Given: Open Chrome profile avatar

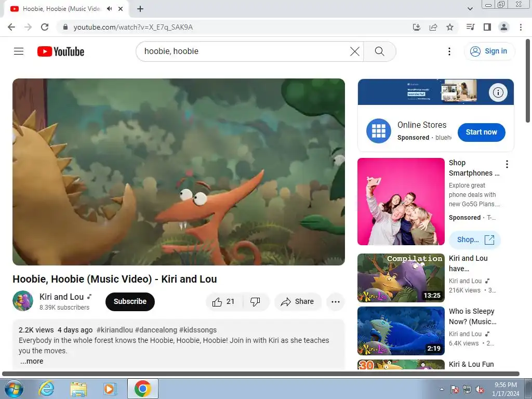Looking at the screenshot, I should tap(504, 27).
